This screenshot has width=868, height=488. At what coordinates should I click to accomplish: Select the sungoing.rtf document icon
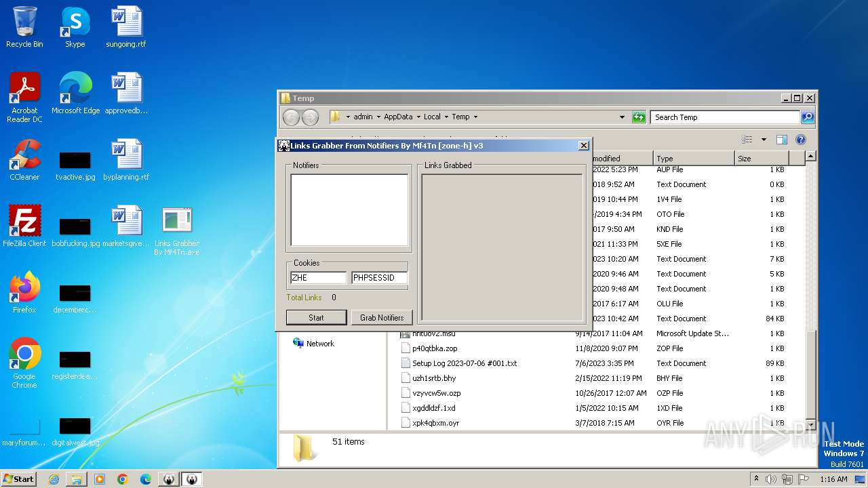pos(126,27)
